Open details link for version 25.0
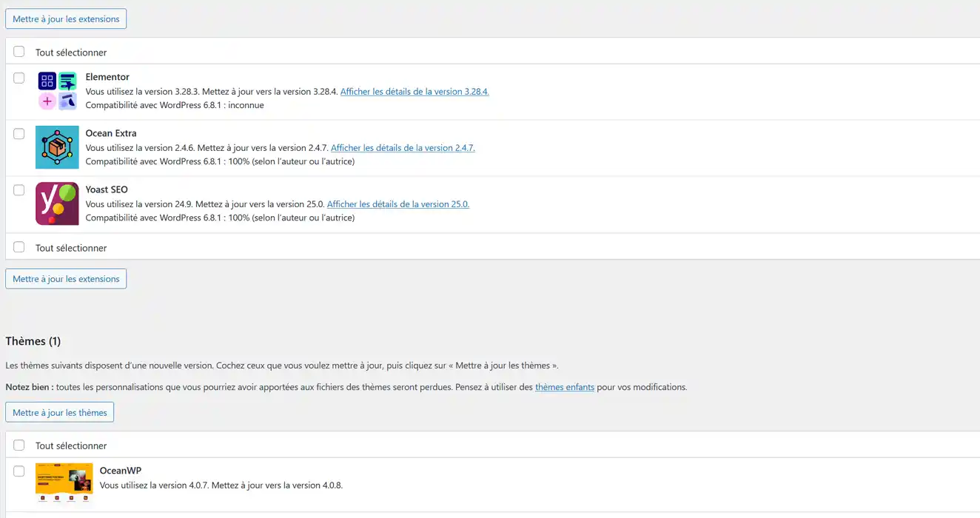980x518 pixels. click(398, 204)
